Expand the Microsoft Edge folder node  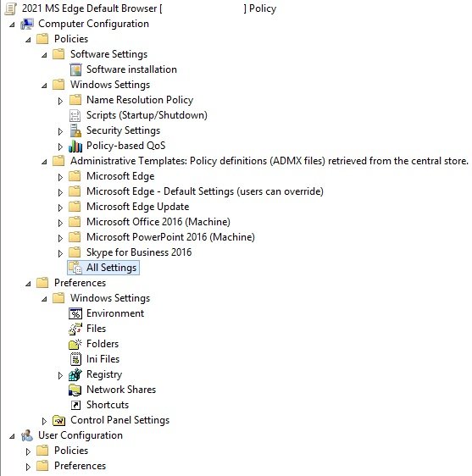pos(60,177)
